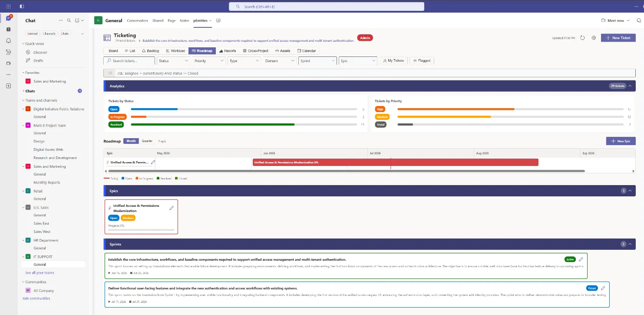The height and width of the screenshot is (315, 644).
Task: Click the Retail team avatar
Action: [x=28, y=191]
